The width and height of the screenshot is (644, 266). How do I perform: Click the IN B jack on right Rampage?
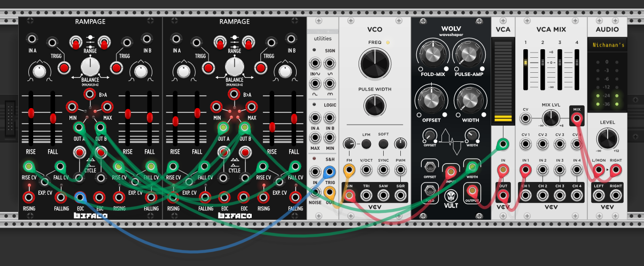(x=292, y=39)
